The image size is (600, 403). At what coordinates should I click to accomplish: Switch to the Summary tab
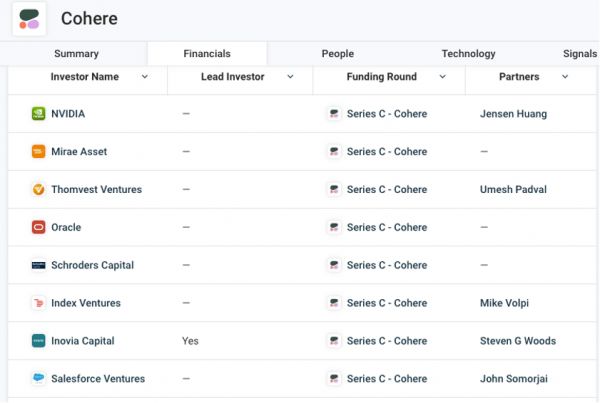point(76,54)
